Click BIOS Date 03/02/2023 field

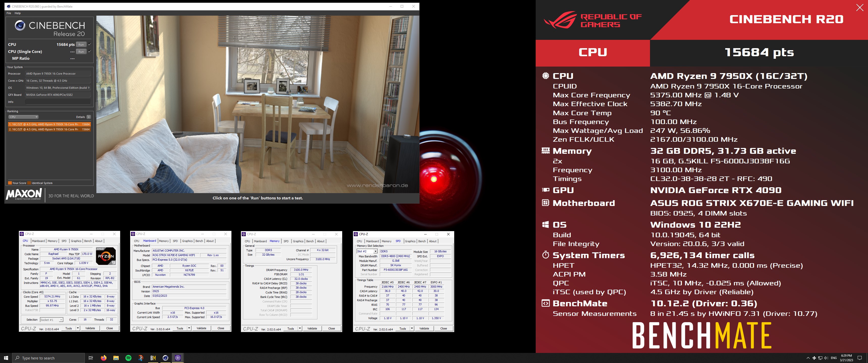tap(189, 296)
